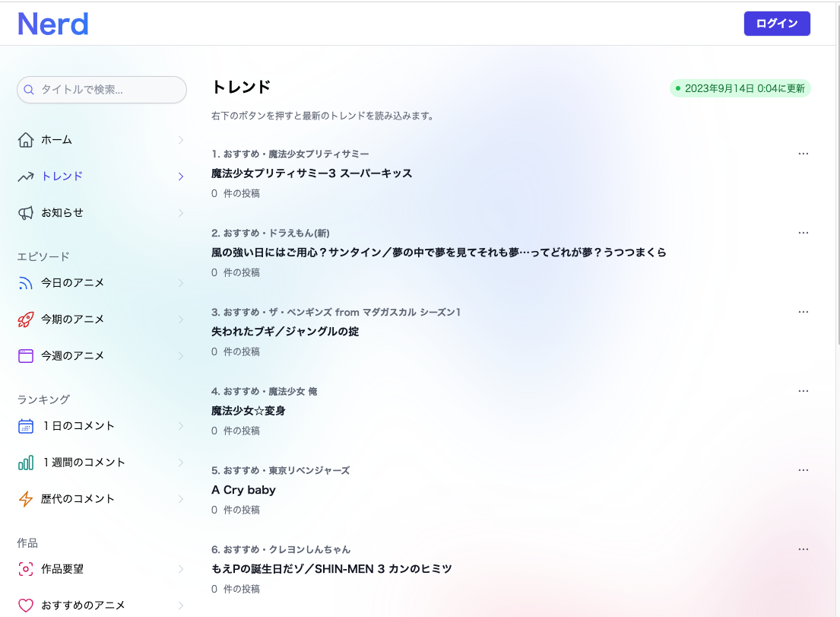Screen dimensions: 840x617
Task: Click the heart icon beside おすすめのアニメ
Action: point(26,605)
